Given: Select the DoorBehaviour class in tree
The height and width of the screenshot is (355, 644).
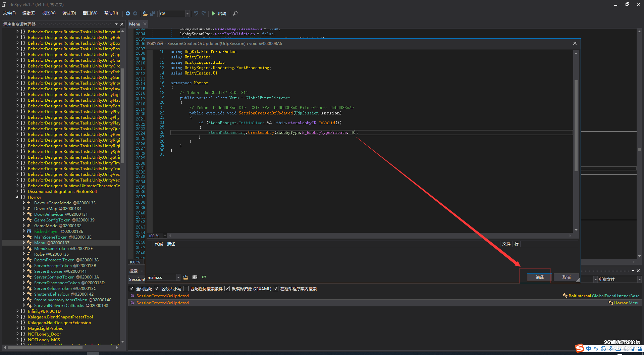Looking at the screenshot, I should tap(49, 214).
